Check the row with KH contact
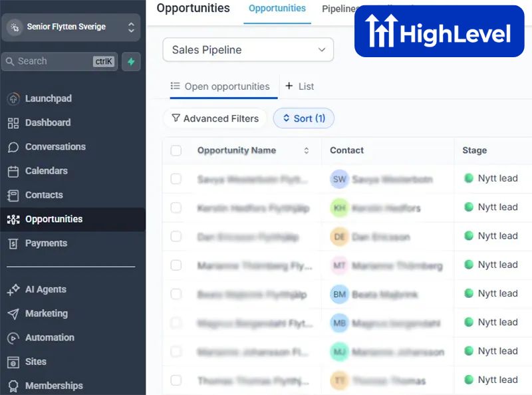Image resolution: width=532 pixels, height=395 pixels. point(176,207)
